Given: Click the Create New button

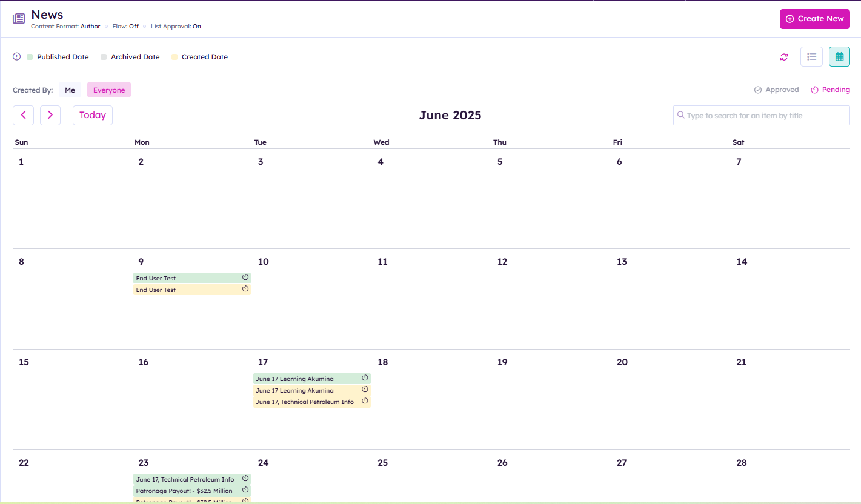Looking at the screenshot, I should pyautogui.click(x=814, y=19).
